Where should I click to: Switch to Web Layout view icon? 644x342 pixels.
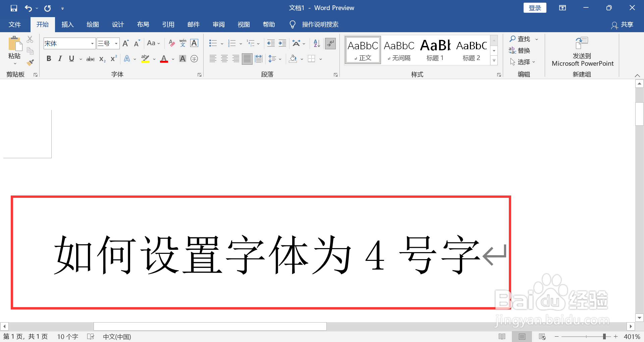coord(542,337)
